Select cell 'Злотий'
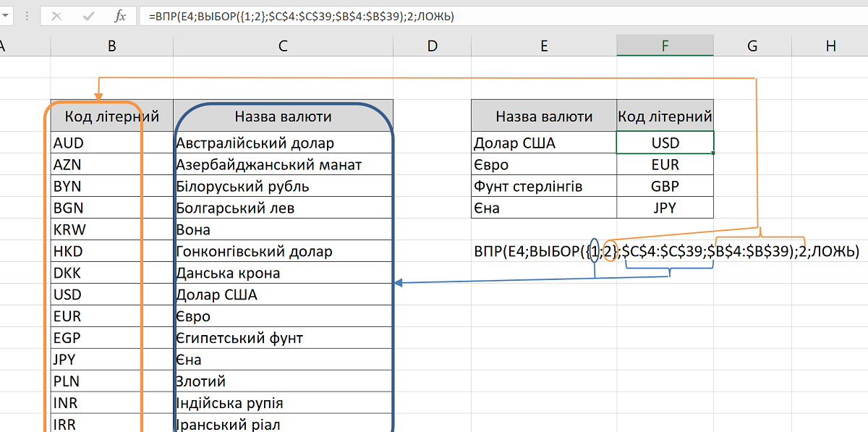Screen dimensions: 868x432 pos(283,381)
